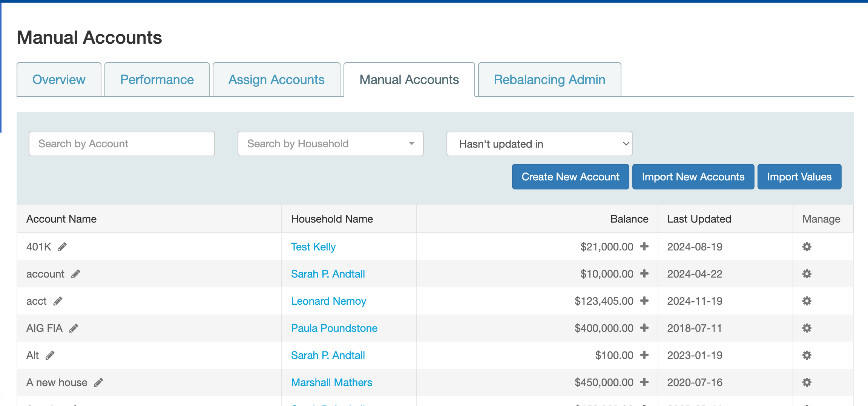Open the Paula Poundstone household link
The height and width of the screenshot is (406, 868).
click(x=334, y=328)
